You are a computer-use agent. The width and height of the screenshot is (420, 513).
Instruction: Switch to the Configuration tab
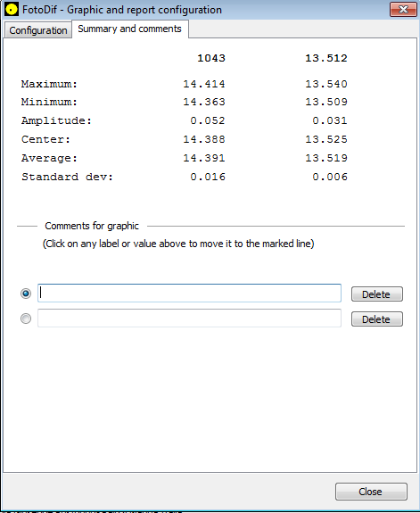click(x=38, y=30)
